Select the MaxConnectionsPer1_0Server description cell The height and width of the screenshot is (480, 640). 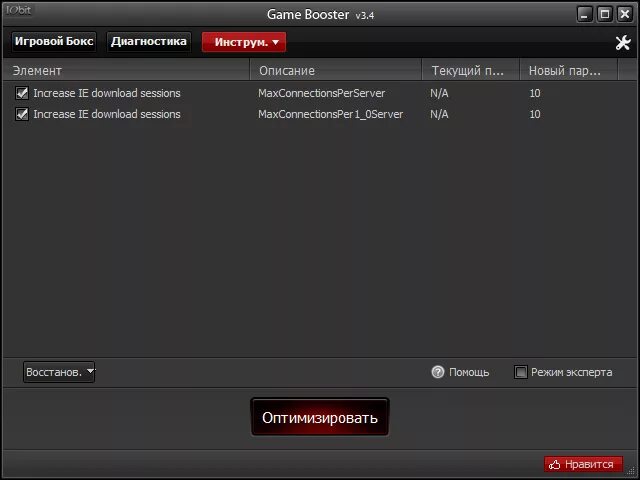331,114
